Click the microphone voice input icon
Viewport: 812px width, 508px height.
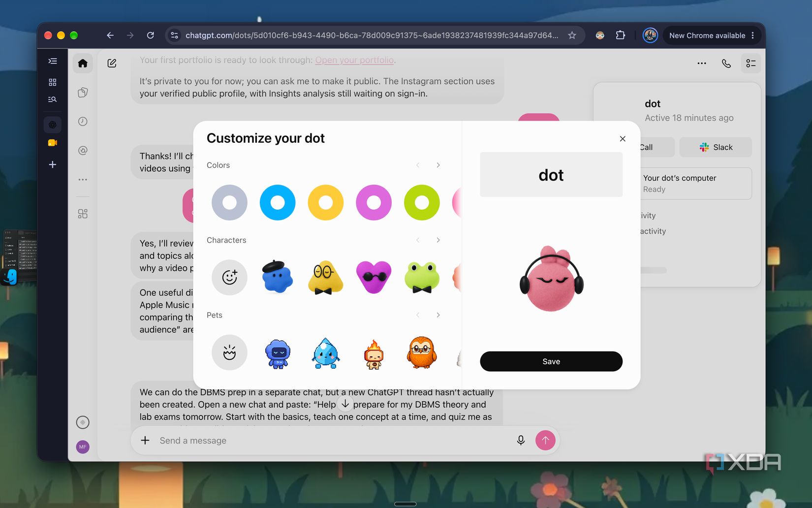521,440
